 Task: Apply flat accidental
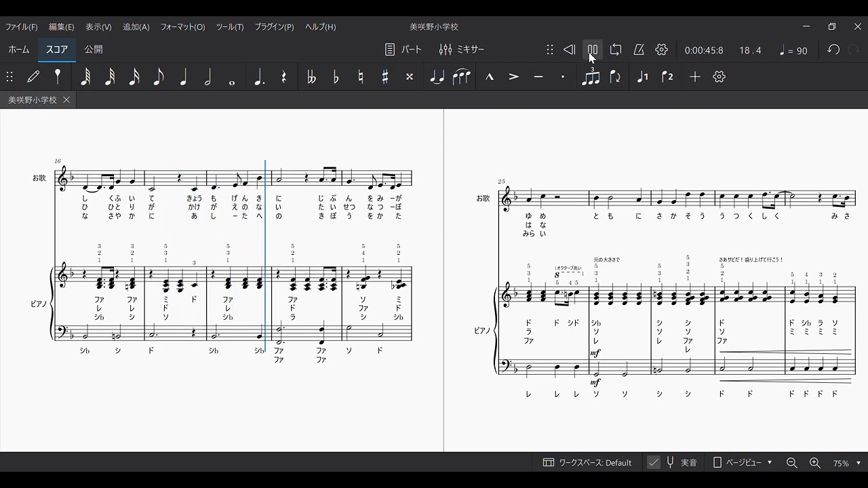pyautogui.click(x=336, y=77)
